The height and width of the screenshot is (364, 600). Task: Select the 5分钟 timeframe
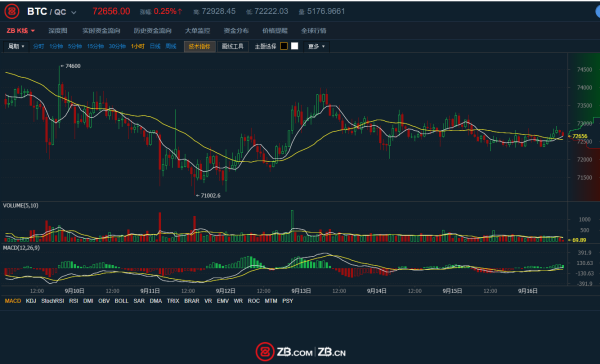[x=75, y=46]
